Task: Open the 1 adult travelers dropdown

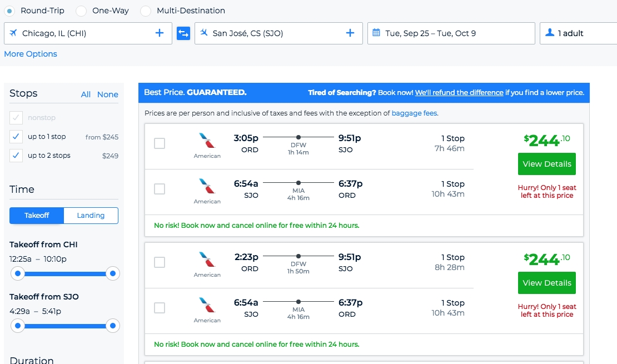Action: (x=578, y=33)
